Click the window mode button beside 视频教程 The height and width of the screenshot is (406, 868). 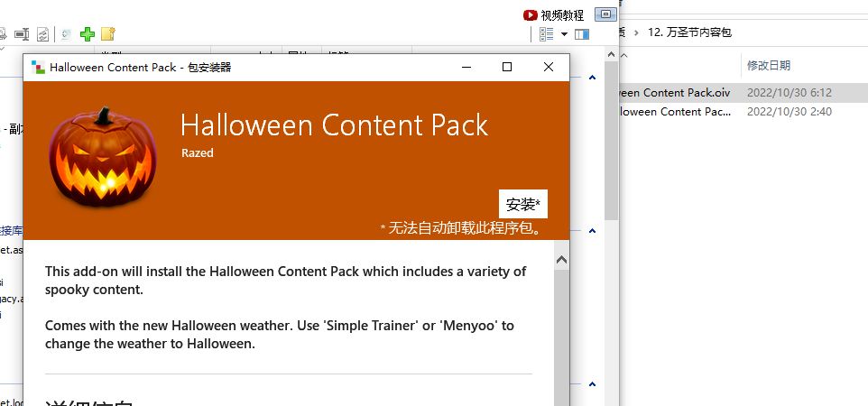pos(606,14)
